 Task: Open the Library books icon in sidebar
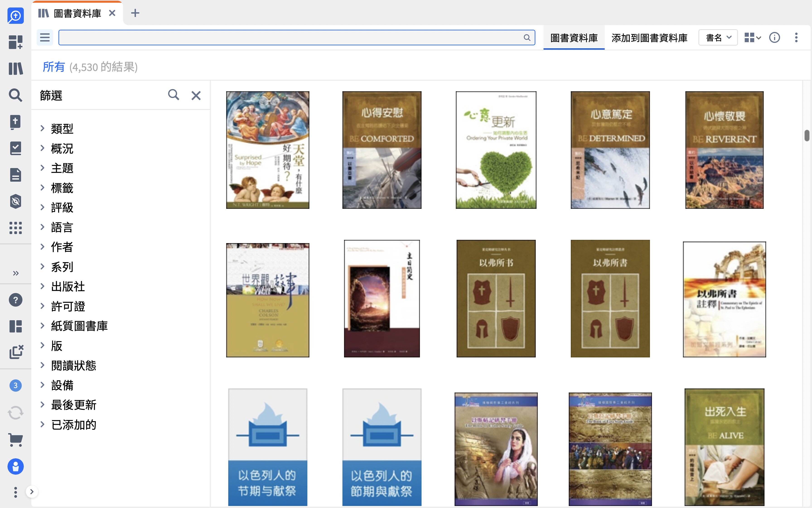coord(15,68)
